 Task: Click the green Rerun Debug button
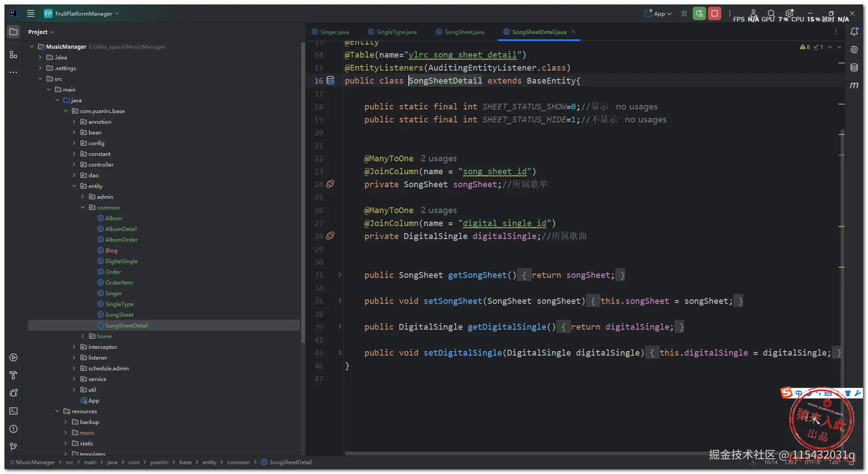point(699,13)
